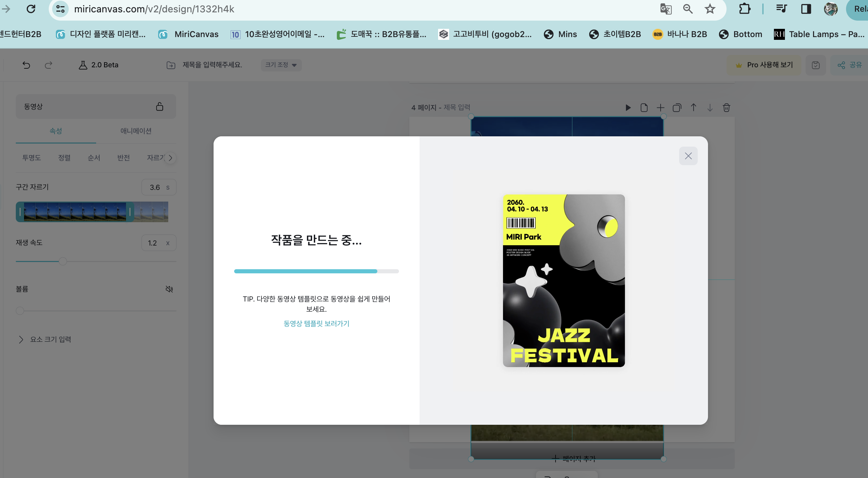Open the 바나나 B2B bookmark
The width and height of the screenshot is (868, 478).
click(x=680, y=34)
